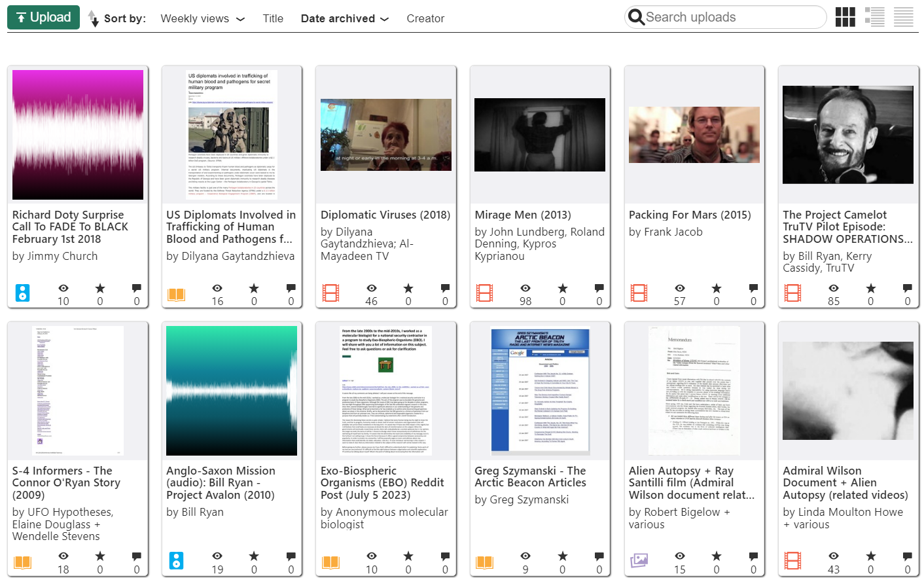924x578 pixels.
Task: Open Anglo-Saxon Mission audio title link
Action: pos(221,483)
